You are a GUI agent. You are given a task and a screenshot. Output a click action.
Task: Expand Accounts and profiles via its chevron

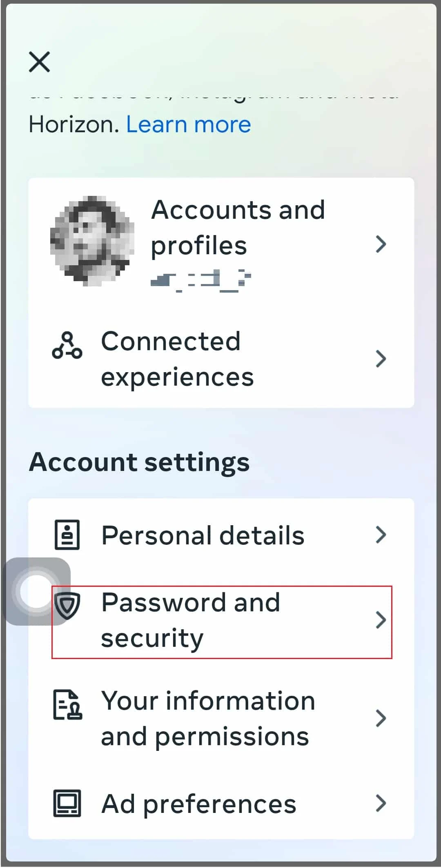(381, 244)
